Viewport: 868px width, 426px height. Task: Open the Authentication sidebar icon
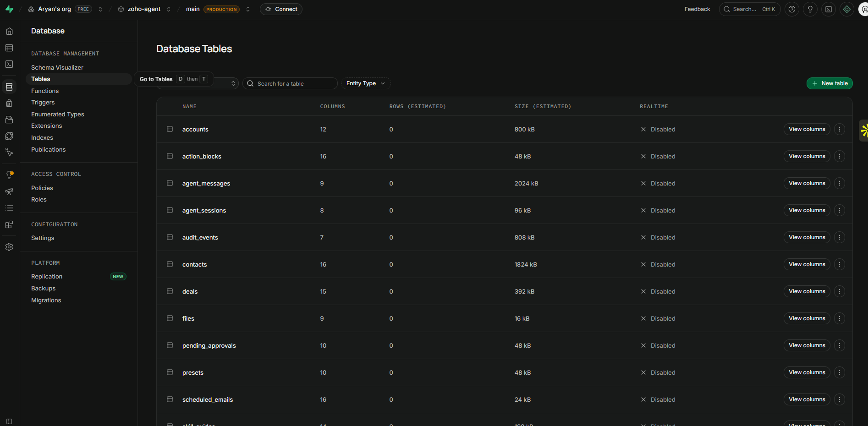click(9, 103)
